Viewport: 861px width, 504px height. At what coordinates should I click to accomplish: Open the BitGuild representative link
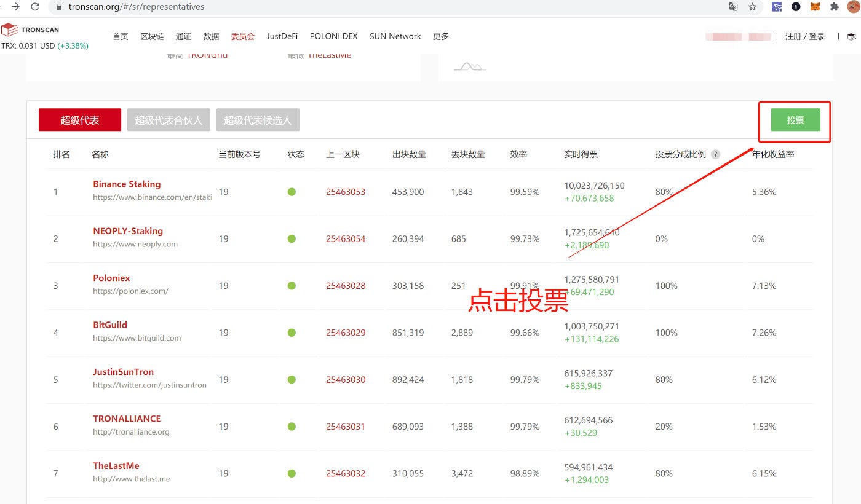110,325
